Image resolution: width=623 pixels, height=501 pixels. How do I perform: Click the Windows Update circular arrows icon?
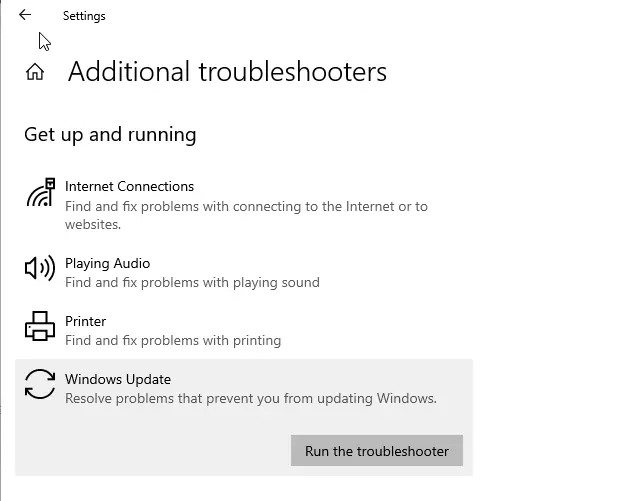(x=40, y=385)
